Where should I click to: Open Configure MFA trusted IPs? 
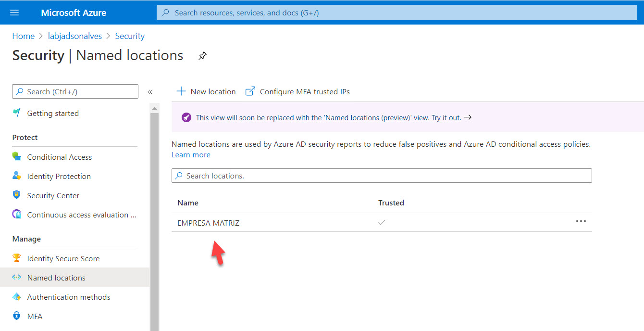[x=297, y=91]
